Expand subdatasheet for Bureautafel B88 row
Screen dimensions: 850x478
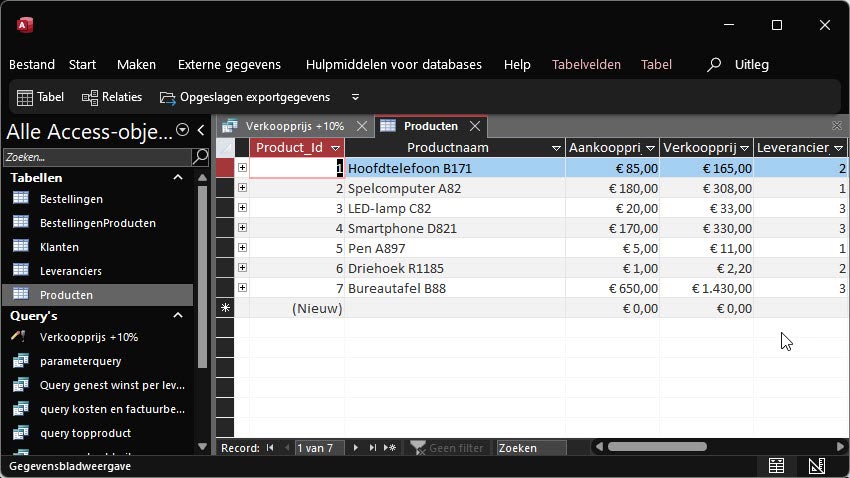click(x=242, y=288)
